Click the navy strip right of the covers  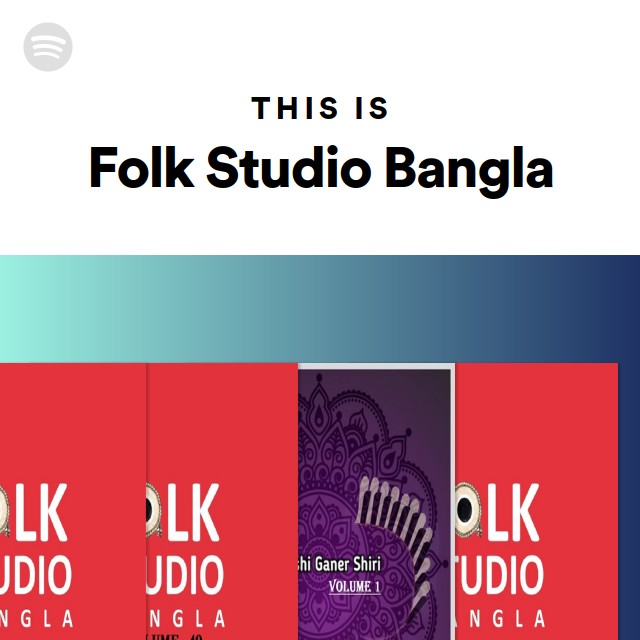[x=629, y=502]
